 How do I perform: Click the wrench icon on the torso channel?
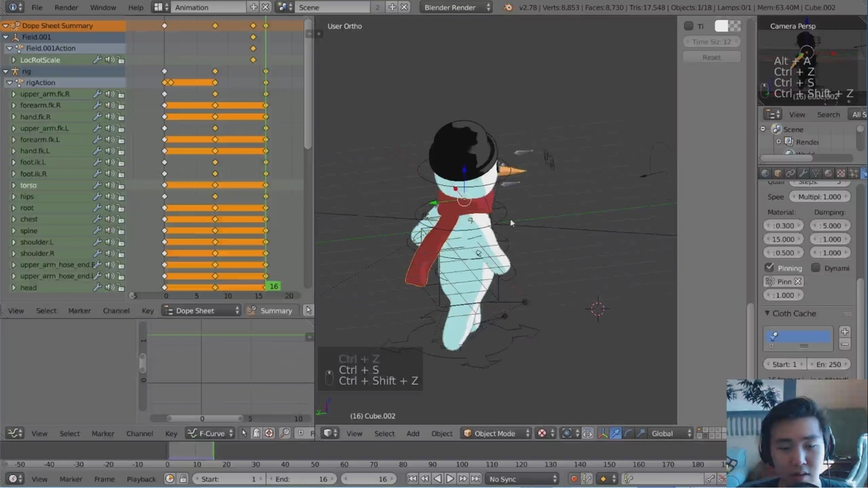97,185
